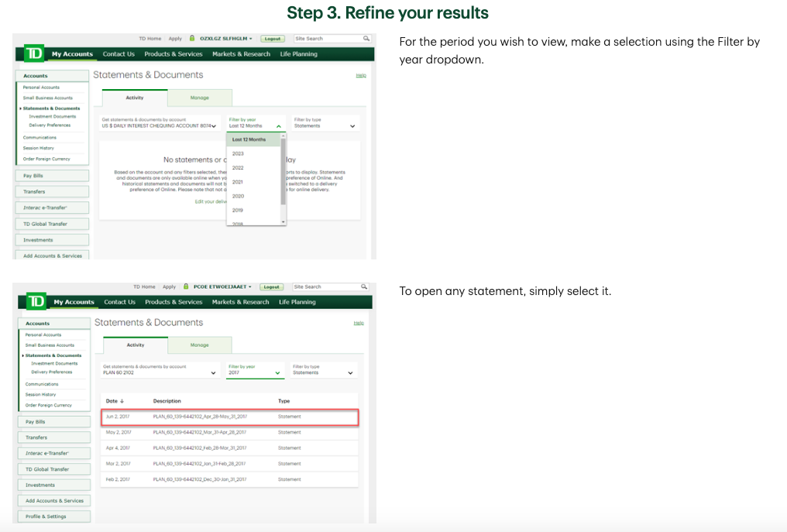Click the scroll-down arrow in the year list
This screenshot has height=532, width=787.
[283, 221]
